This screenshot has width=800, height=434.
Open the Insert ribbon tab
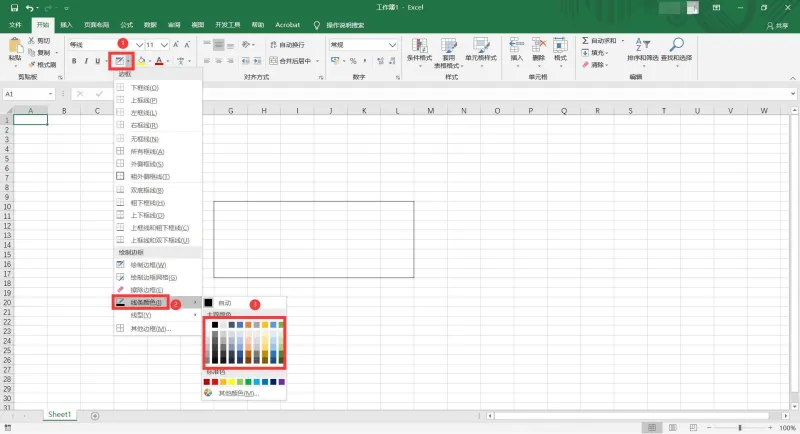pos(66,25)
